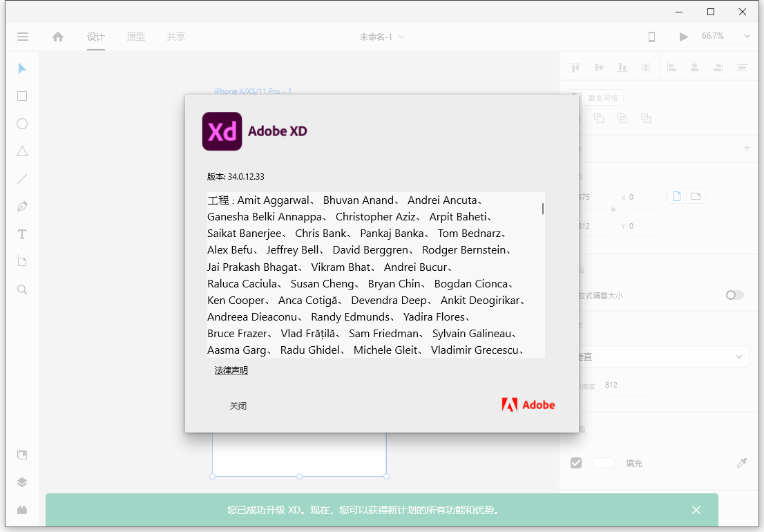Screen dimensions: 764x532
Task: Switch to the 设计 tab
Action: [96, 37]
